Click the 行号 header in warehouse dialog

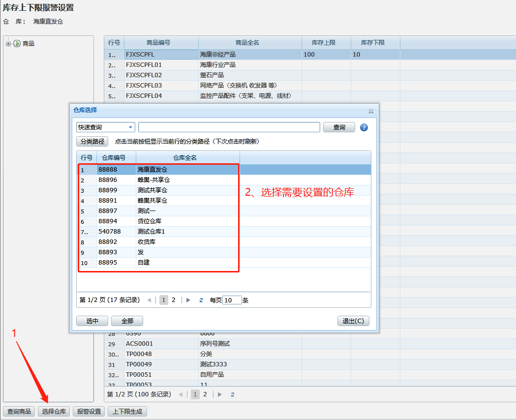coord(87,158)
